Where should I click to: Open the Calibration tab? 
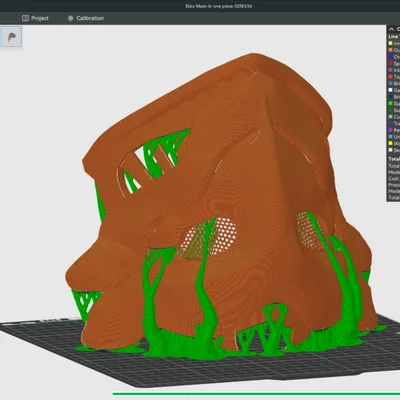(x=86, y=18)
